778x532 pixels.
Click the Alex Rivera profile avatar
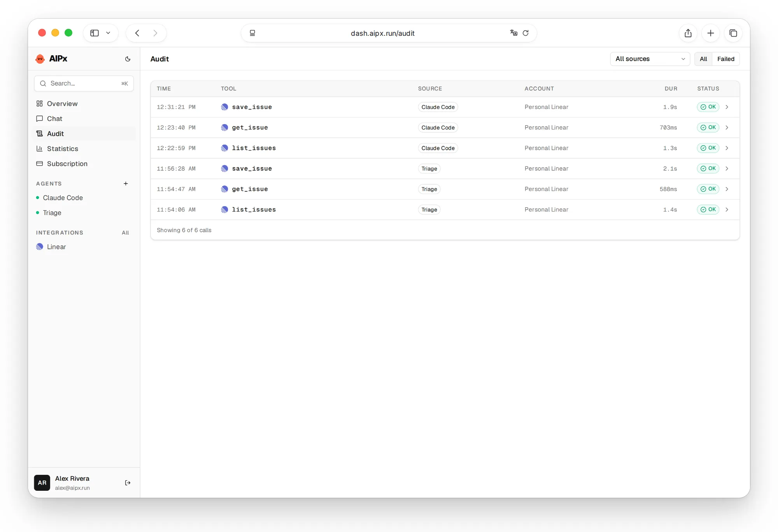pyautogui.click(x=42, y=483)
